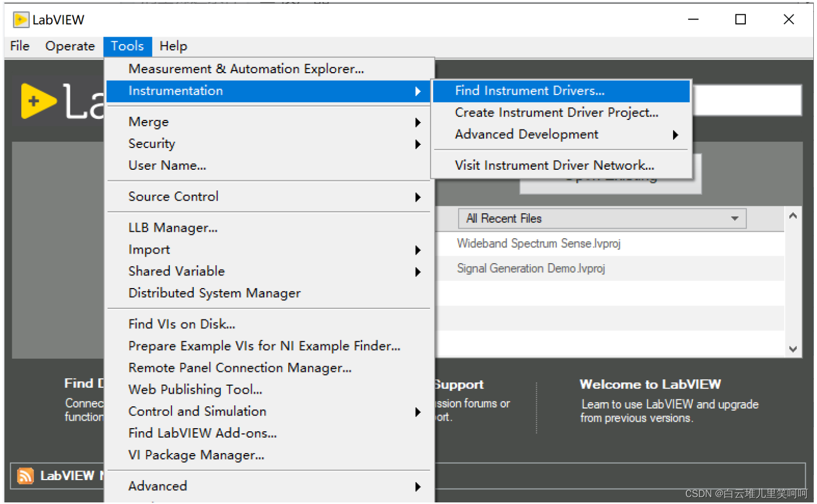The image size is (817, 504).
Task: Open the File menu
Action: tap(20, 46)
